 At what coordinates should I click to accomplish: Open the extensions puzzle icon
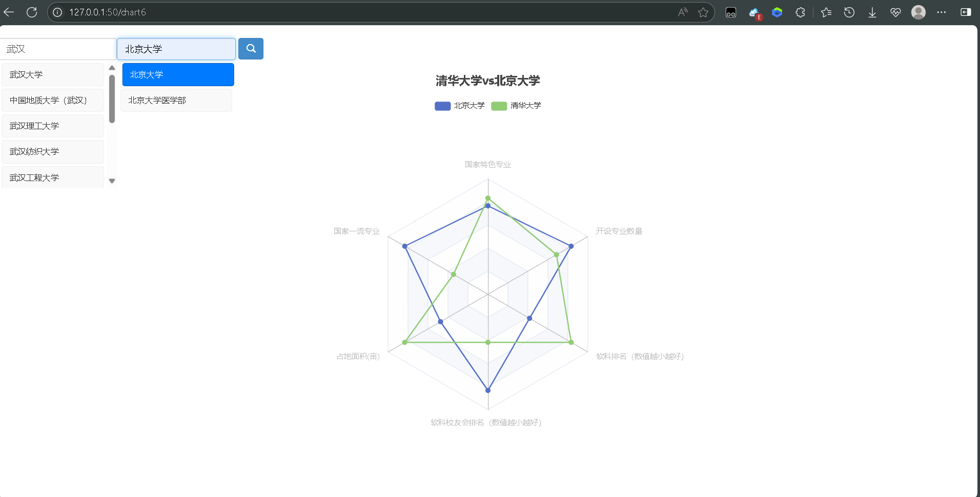(x=800, y=12)
